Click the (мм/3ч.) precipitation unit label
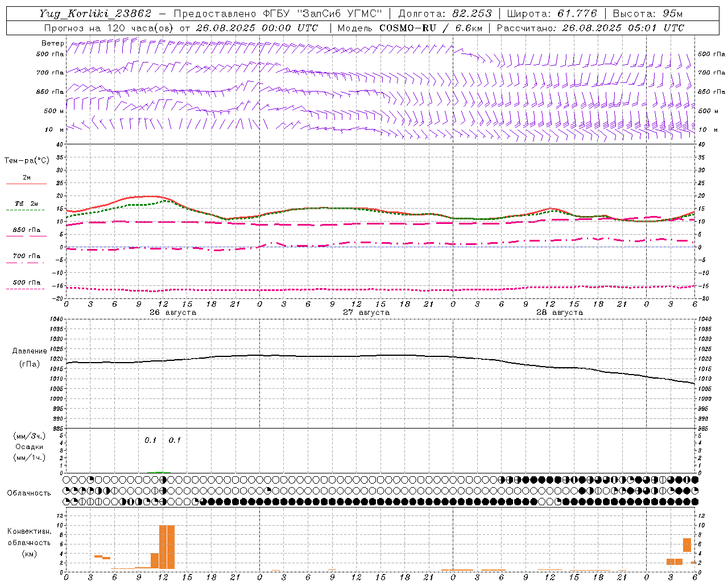The image size is (728, 582). point(30,436)
